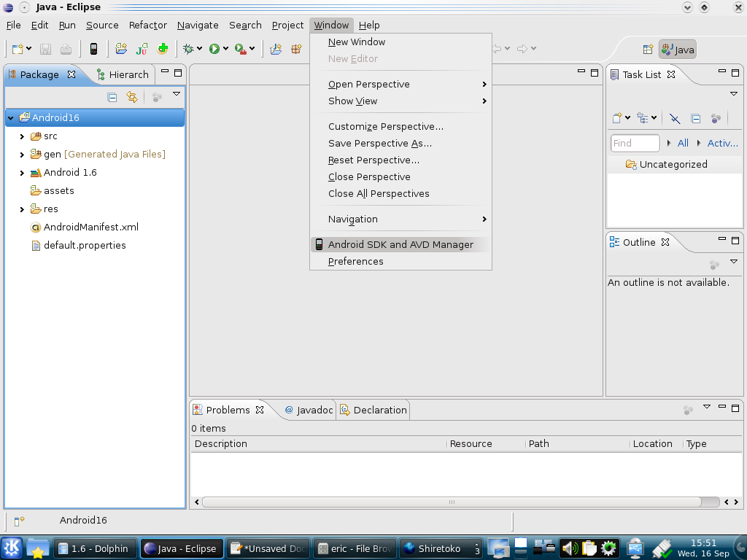Open dropdown arrow beside Run icon

[225, 49]
